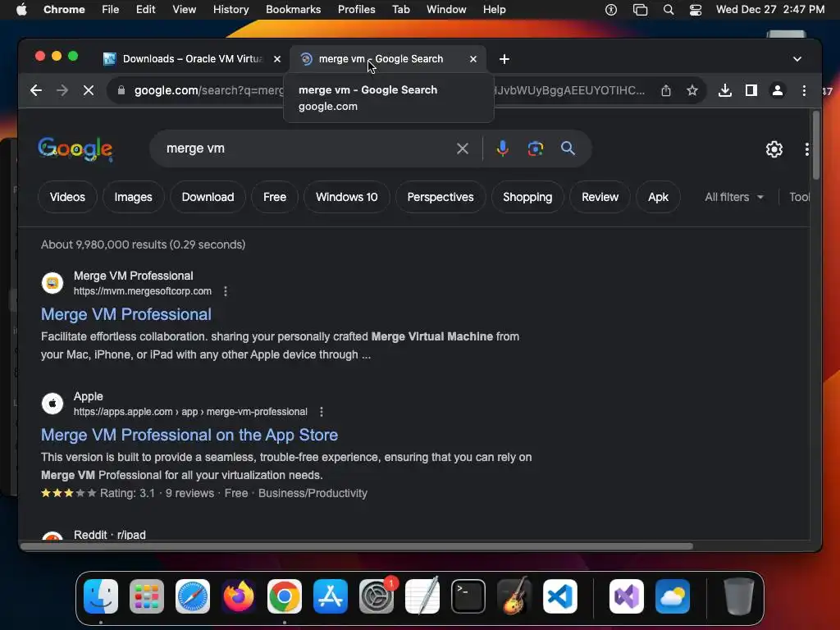The height and width of the screenshot is (630, 840).
Task: Launch Finder from the Dock
Action: coord(101,596)
